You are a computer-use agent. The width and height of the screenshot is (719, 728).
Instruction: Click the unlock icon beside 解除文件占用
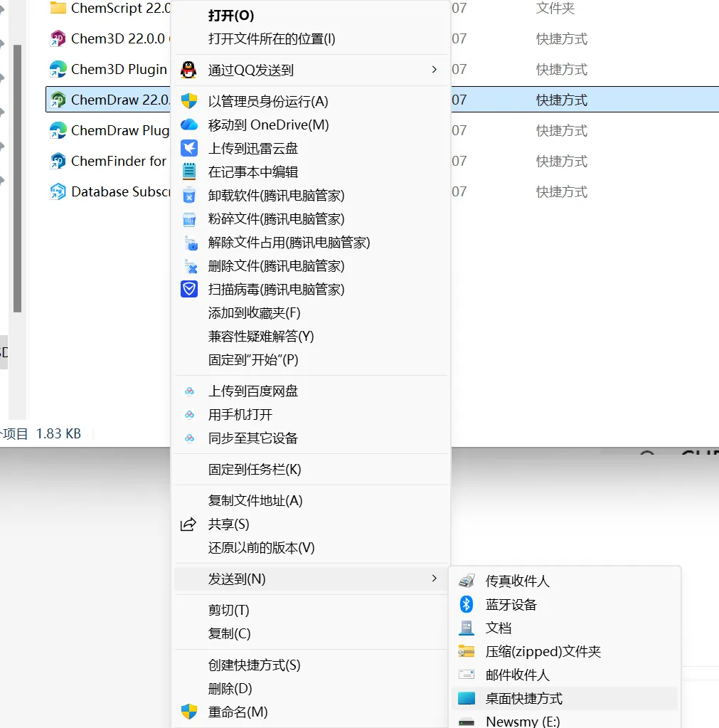pyautogui.click(x=191, y=243)
